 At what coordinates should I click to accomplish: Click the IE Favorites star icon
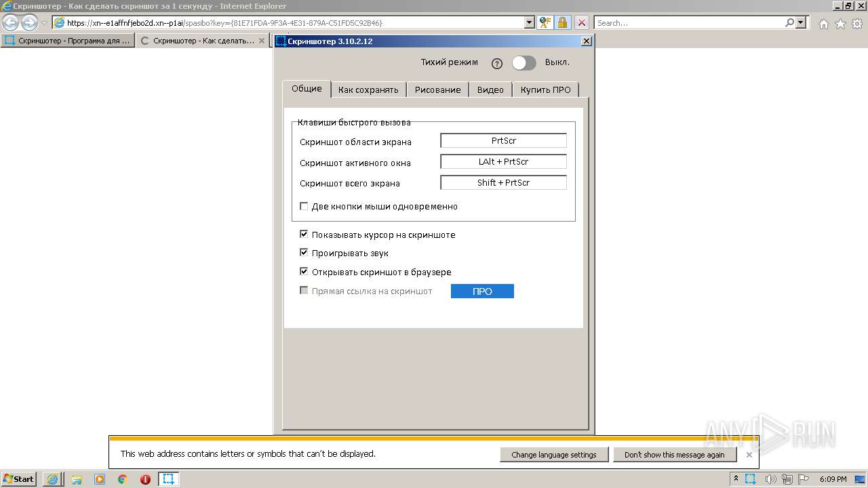[840, 24]
